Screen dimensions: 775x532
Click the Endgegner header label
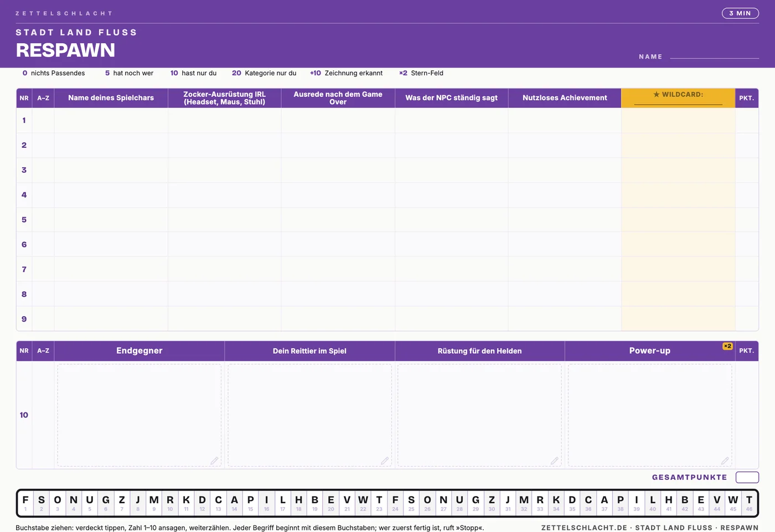(139, 350)
